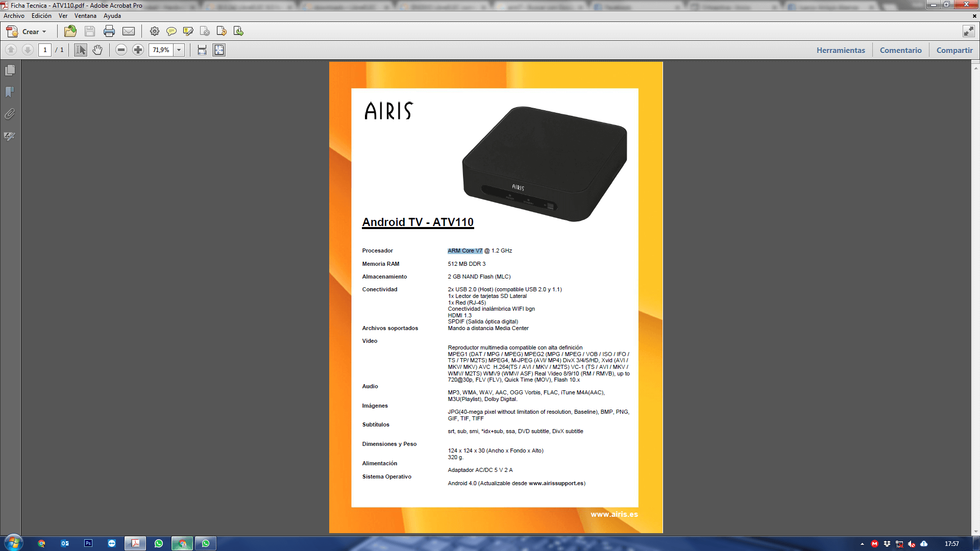Click the Print icon in toolbar
This screenshot has height=551, width=980.
(109, 32)
